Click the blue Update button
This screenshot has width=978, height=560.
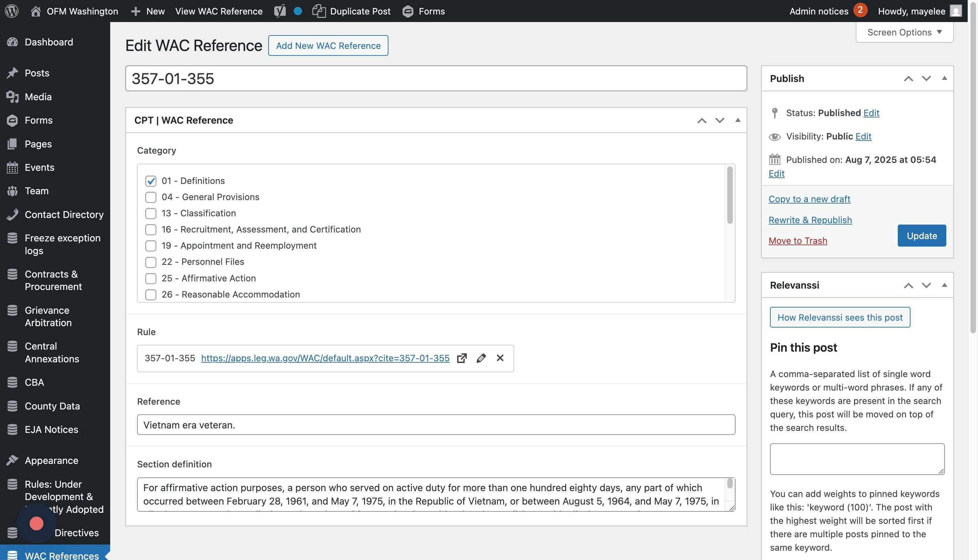coord(922,235)
